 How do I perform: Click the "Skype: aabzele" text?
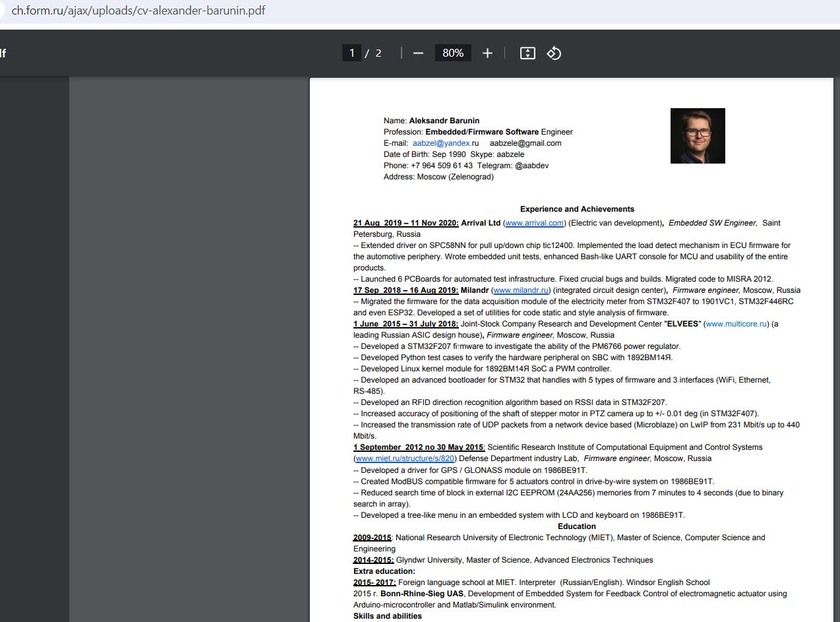pos(497,154)
